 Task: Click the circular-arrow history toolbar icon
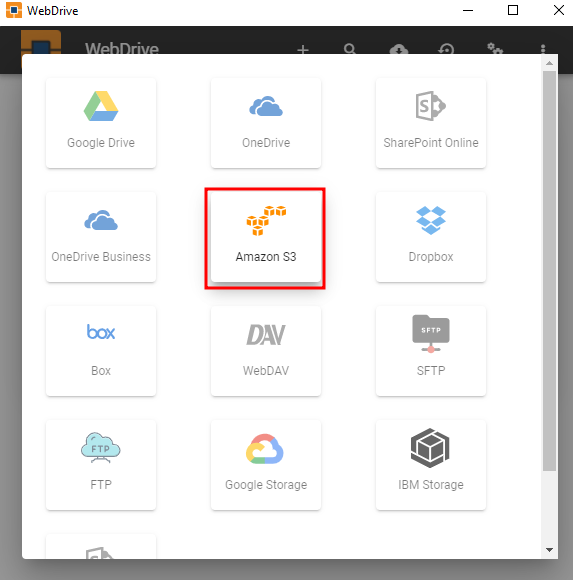tap(446, 49)
